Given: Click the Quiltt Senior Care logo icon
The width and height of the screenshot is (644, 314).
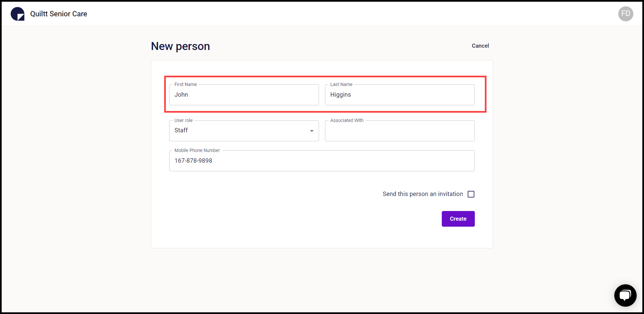Looking at the screenshot, I should 17,14.
